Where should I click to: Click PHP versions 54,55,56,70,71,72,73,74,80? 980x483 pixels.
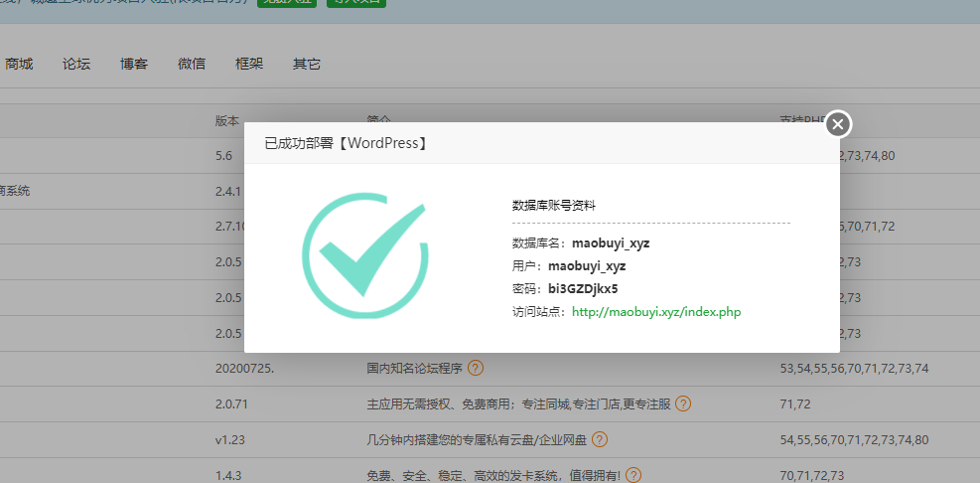tap(854, 440)
